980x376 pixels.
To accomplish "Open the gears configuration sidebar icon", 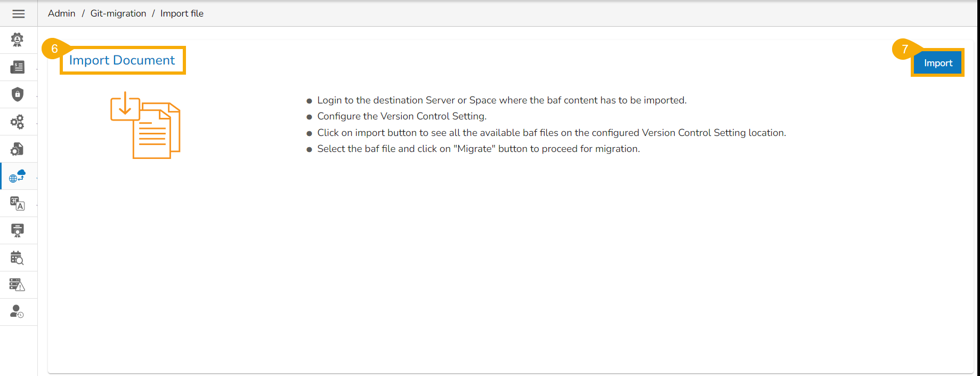I will coord(18,122).
